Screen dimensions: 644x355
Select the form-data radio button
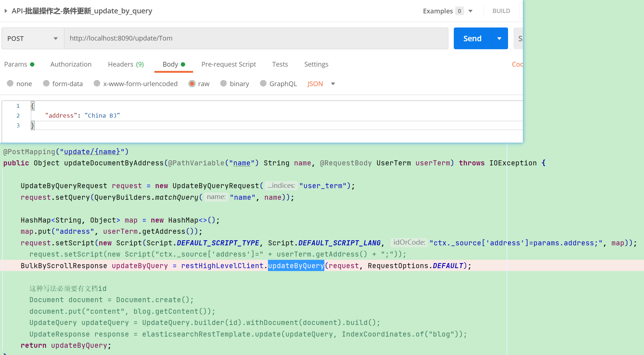point(46,84)
